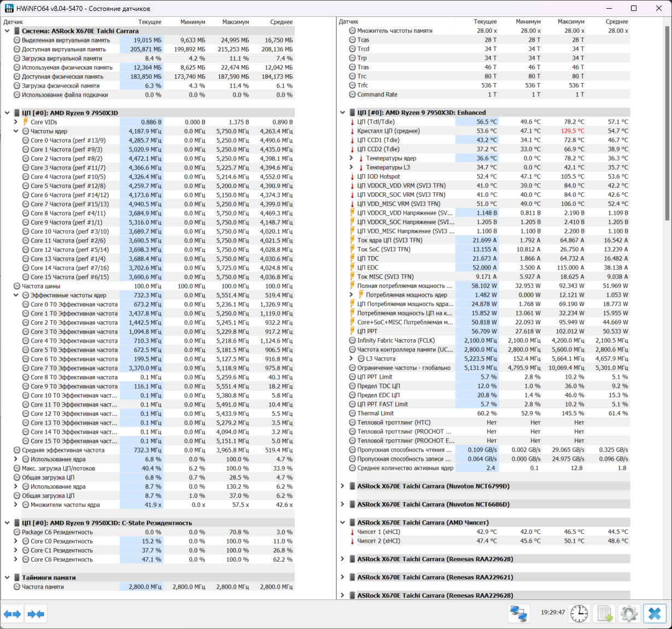This screenshot has width=672, height=629.
Task: Expand the Renesas RAA229621 group
Action: (342, 577)
